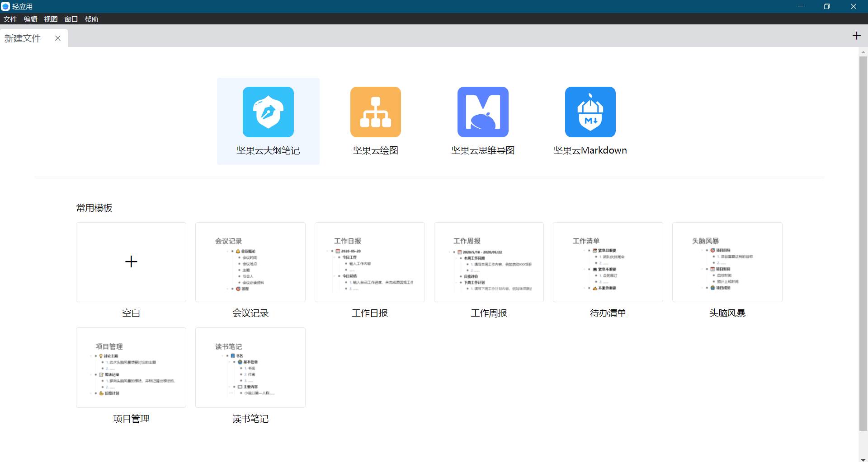Open the 坚果云大纲笔记 app icon
Image resolution: width=868 pixels, height=462 pixels.
click(268, 112)
